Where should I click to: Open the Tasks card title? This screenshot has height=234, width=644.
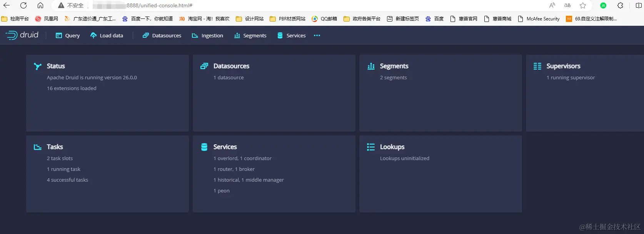55,147
